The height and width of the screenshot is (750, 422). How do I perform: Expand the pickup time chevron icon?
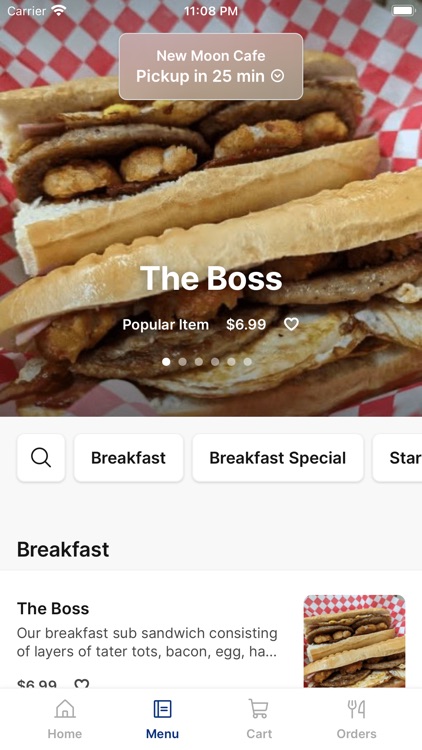(278, 76)
